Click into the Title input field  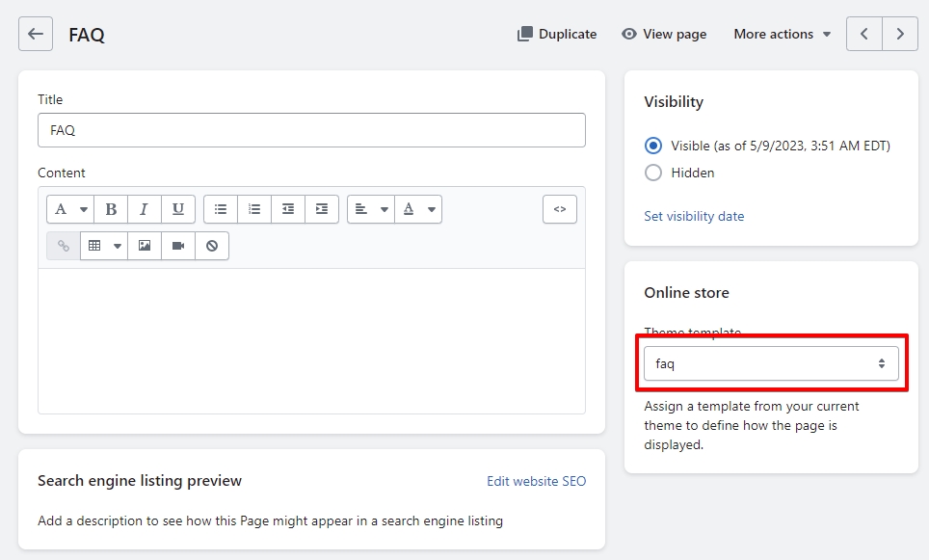(311, 130)
